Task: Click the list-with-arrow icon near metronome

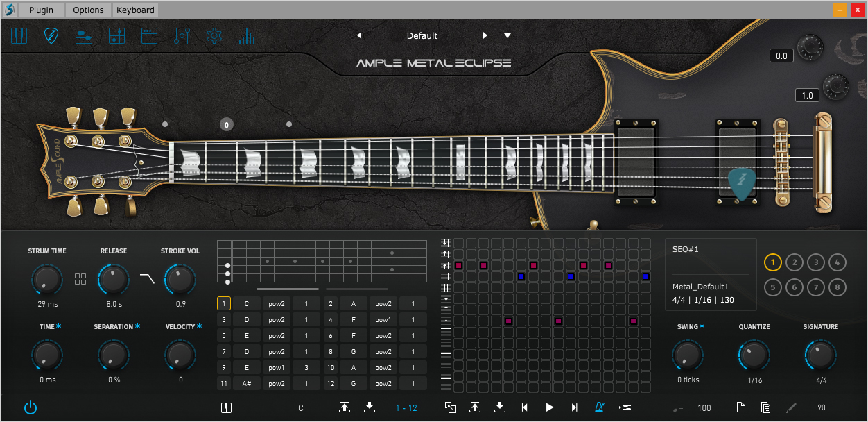Action: click(x=625, y=407)
